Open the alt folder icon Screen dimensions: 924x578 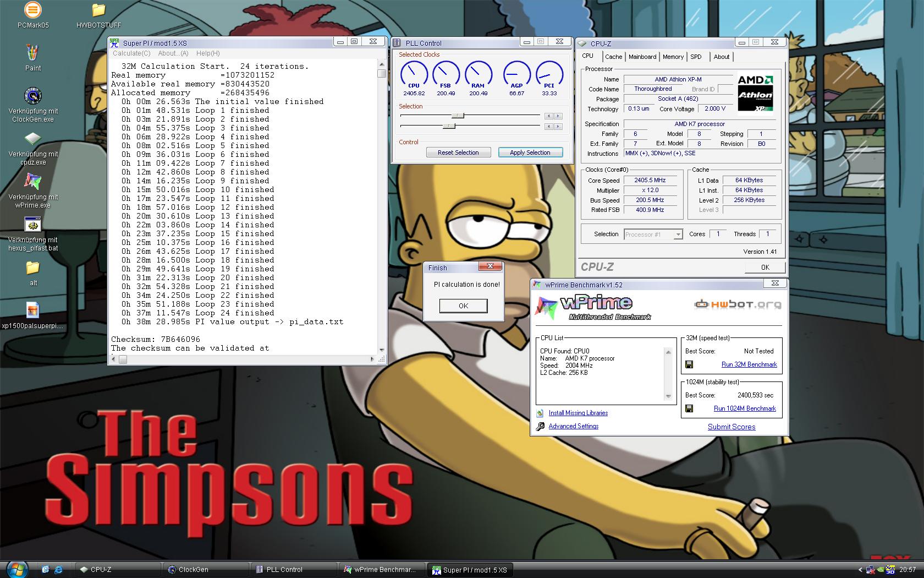(33, 268)
